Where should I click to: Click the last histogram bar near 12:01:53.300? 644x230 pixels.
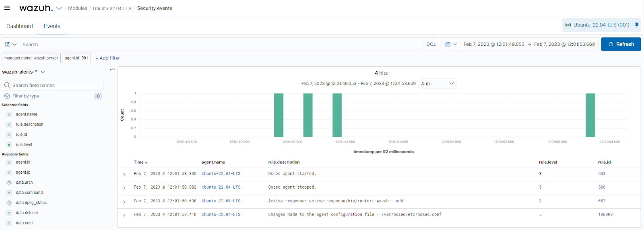pos(590,115)
